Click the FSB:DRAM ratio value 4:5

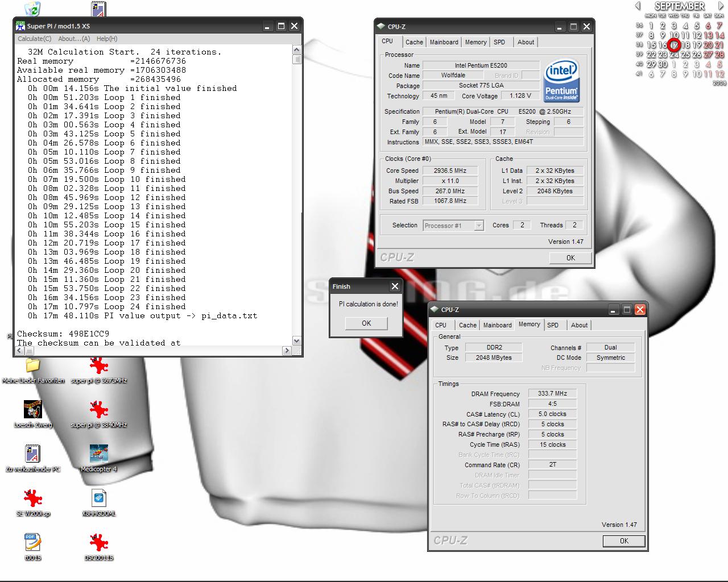tap(552, 404)
